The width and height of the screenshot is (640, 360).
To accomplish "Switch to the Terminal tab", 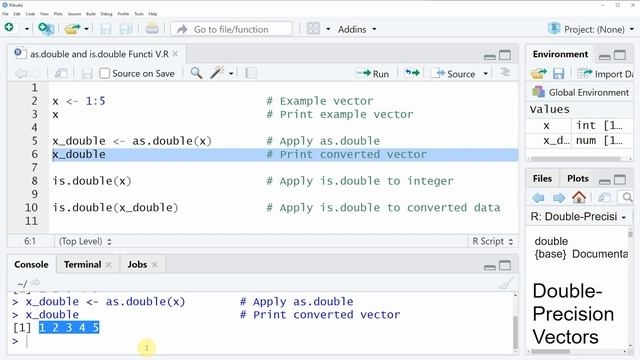I will [82, 264].
